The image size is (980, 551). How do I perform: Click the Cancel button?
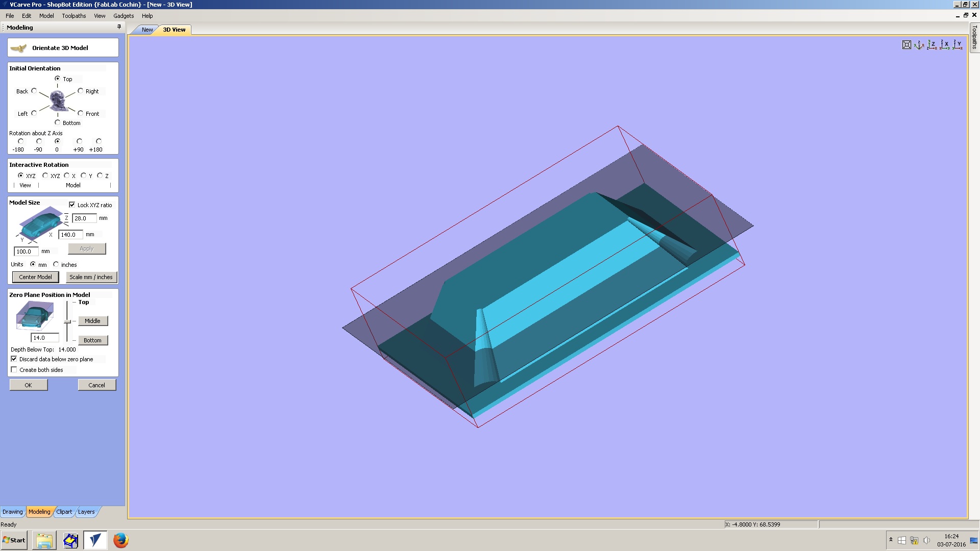[x=97, y=385]
